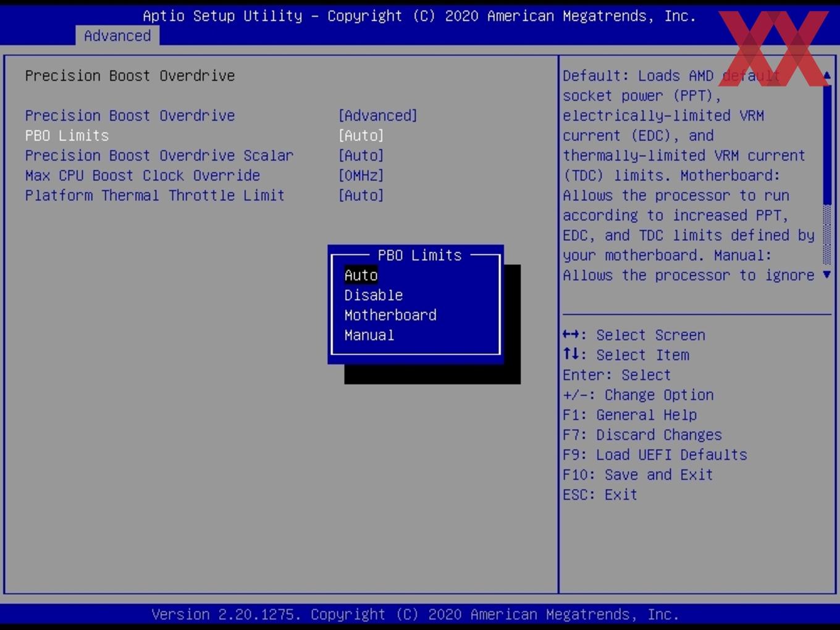
Task: Click the Version 2.20.1275 footer text
Action: coord(415,614)
